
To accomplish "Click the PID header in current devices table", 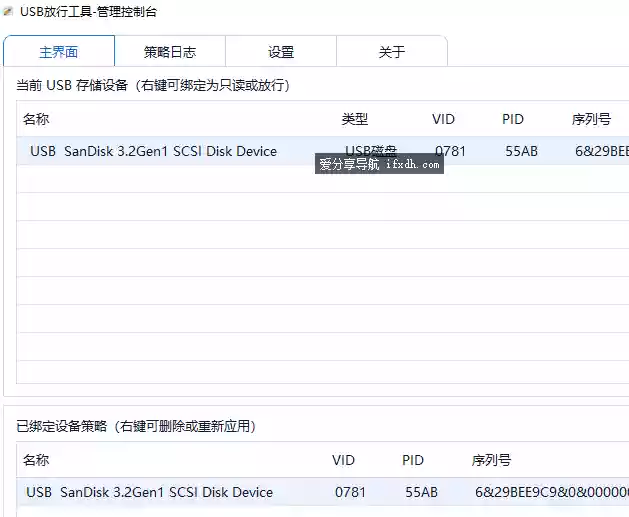I will click(x=513, y=119).
